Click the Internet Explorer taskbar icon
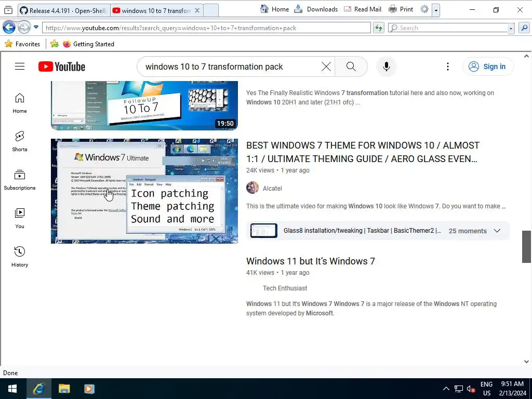Viewport: 532px width, 399px height. [38, 389]
